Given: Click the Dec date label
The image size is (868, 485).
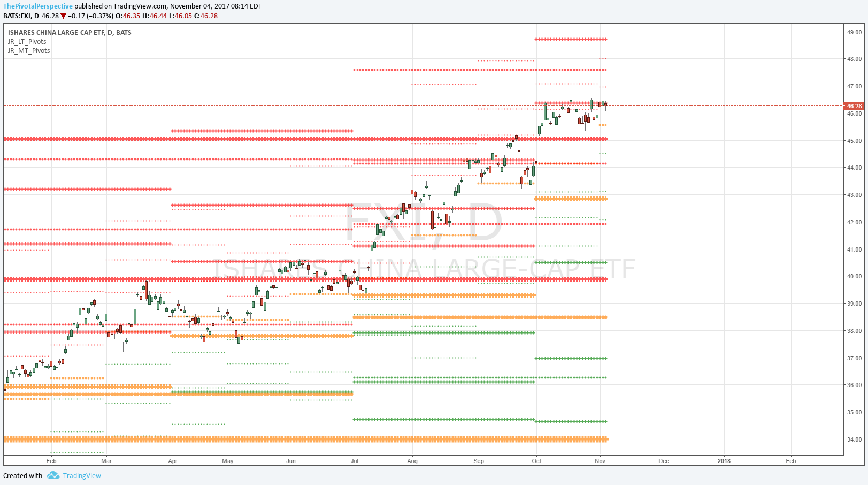Looking at the screenshot, I should [x=664, y=461].
